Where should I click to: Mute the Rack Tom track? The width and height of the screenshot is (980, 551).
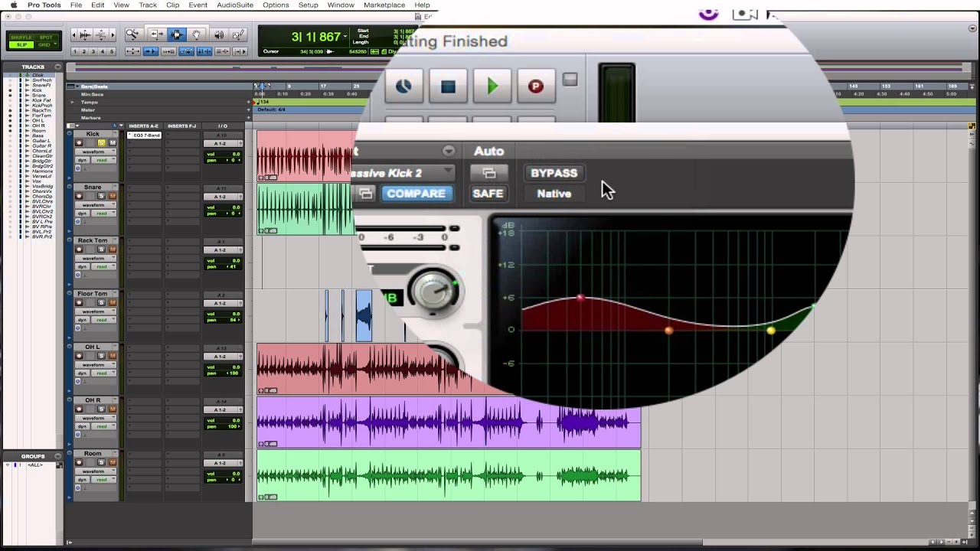coord(113,249)
